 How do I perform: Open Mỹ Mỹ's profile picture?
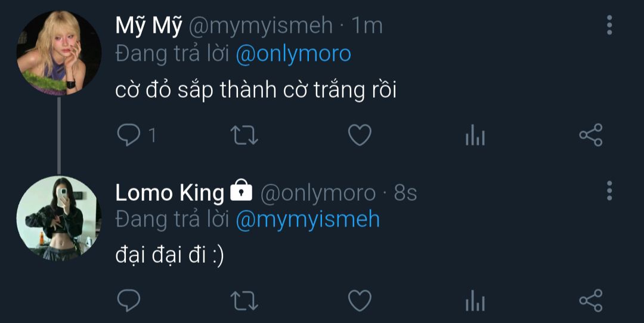(x=58, y=53)
